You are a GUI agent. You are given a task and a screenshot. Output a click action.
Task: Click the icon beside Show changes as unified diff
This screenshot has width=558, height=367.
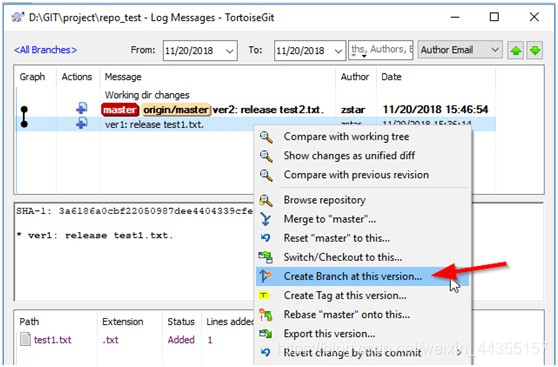(266, 156)
